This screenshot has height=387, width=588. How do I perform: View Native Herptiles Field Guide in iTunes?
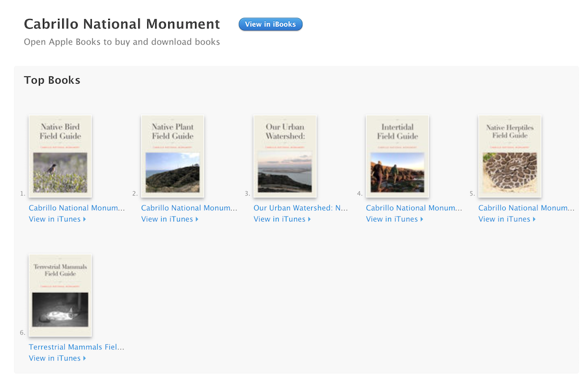click(506, 219)
